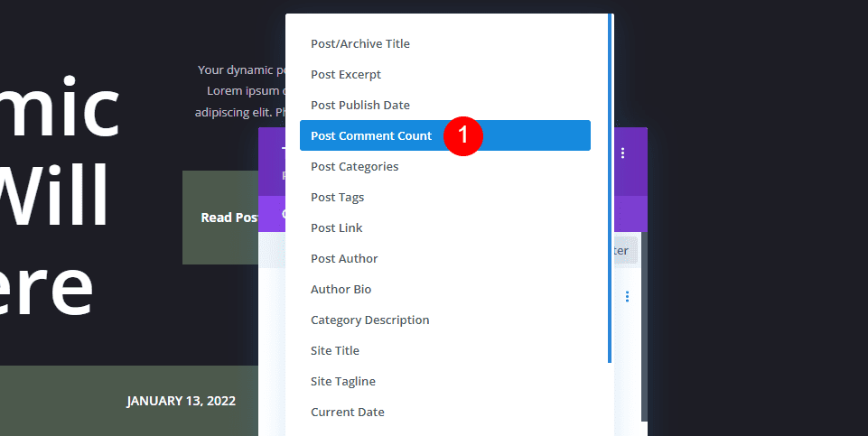Pick Post Publish Date dynamic content
Screen dimensions: 868x436
(360, 105)
